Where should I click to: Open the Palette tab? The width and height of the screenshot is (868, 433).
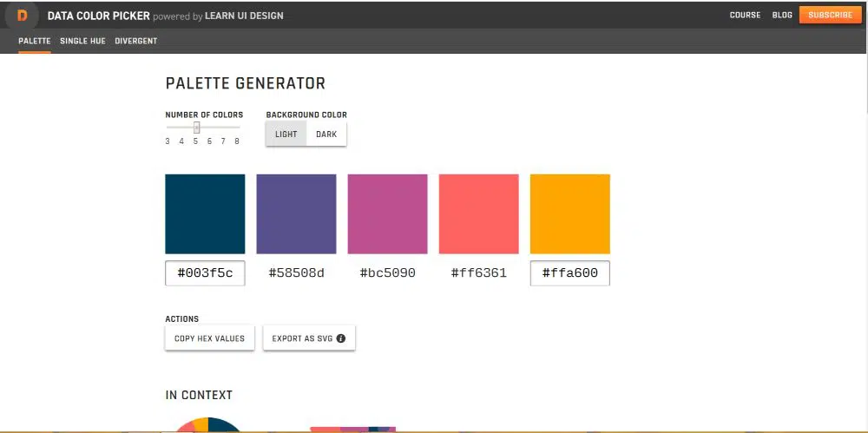(x=35, y=41)
